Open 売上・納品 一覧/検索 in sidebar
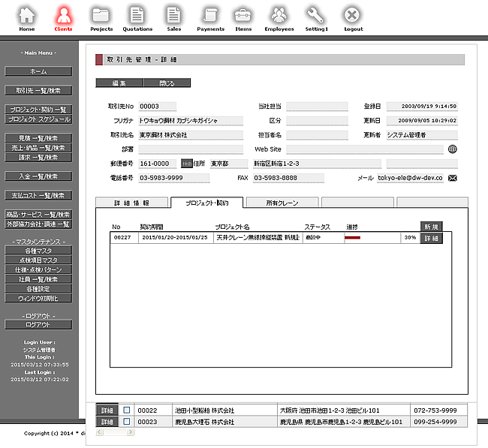 click(38, 148)
